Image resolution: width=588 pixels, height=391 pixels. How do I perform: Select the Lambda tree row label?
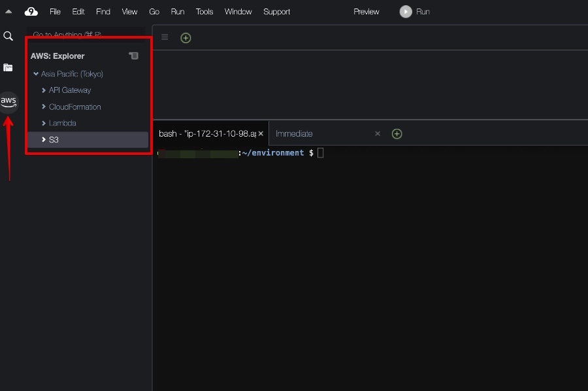click(x=62, y=123)
